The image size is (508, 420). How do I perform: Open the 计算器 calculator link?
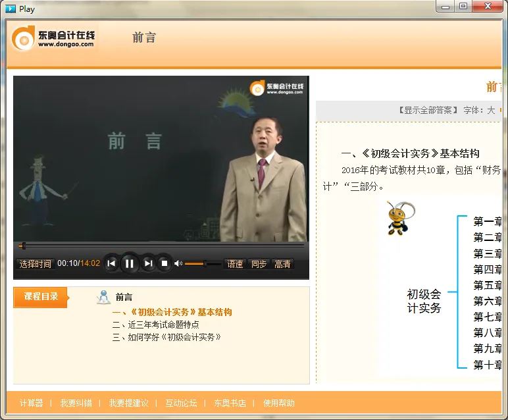(x=31, y=403)
